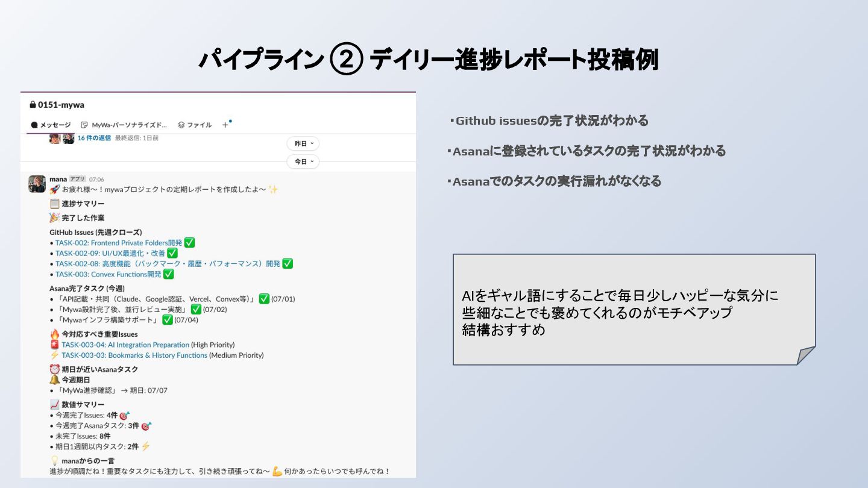Click the lock icon beside 0151-mywa
Image resolution: width=868 pixels, height=488 pixels.
pyautogui.click(x=33, y=105)
